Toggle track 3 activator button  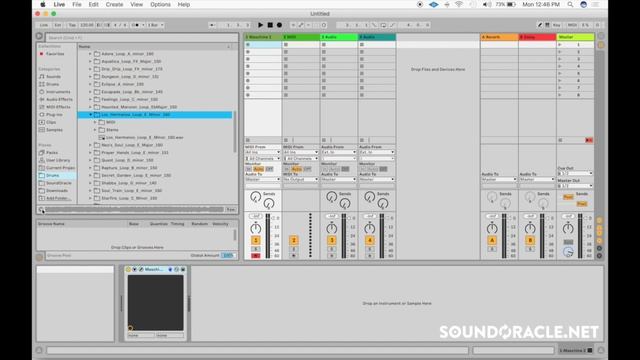pos(331,240)
